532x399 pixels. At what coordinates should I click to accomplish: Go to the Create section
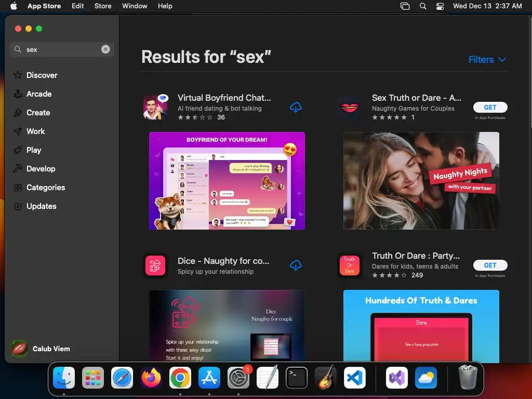(x=38, y=113)
